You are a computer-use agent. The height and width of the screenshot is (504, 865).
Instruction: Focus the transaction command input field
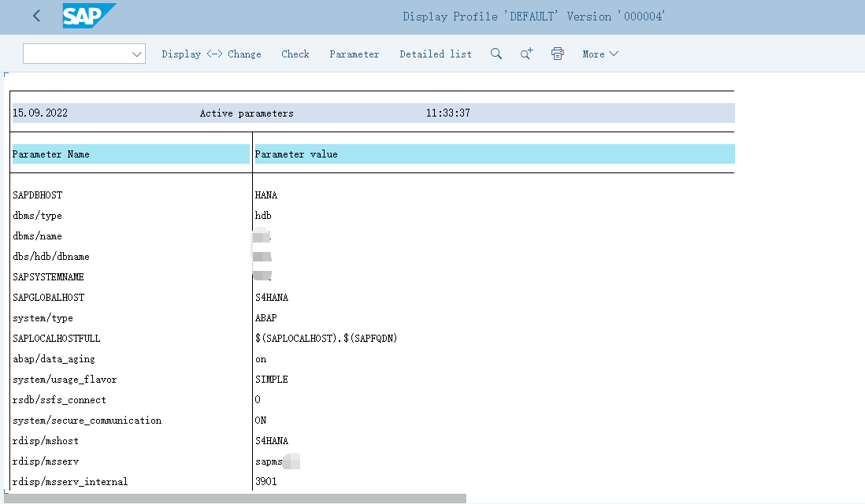[x=76, y=54]
